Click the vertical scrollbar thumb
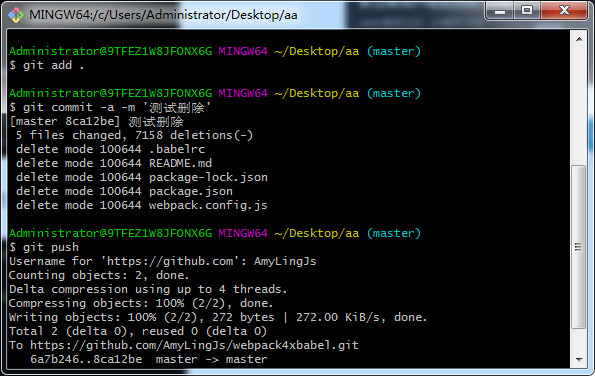This screenshot has height=376, width=595. [579, 247]
